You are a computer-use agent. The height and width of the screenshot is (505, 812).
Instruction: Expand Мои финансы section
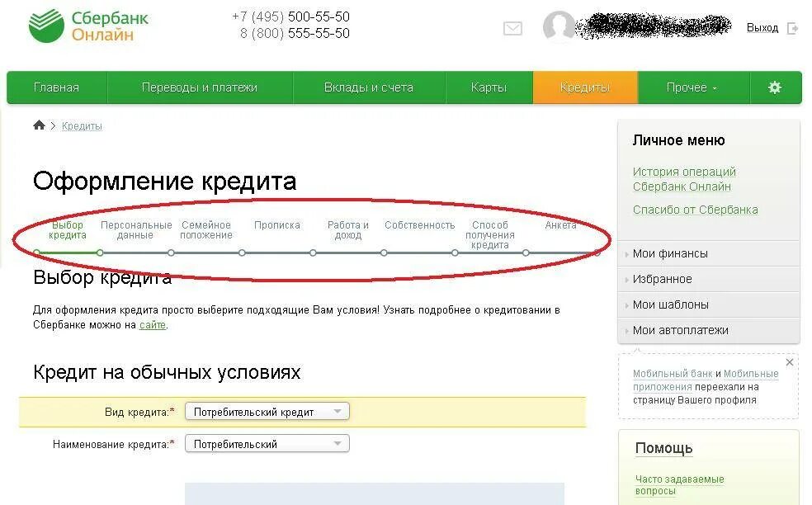coord(708,253)
